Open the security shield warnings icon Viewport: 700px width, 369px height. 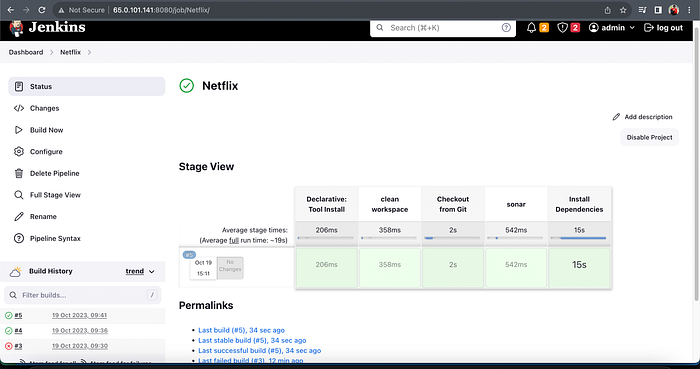pyautogui.click(x=562, y=28)
